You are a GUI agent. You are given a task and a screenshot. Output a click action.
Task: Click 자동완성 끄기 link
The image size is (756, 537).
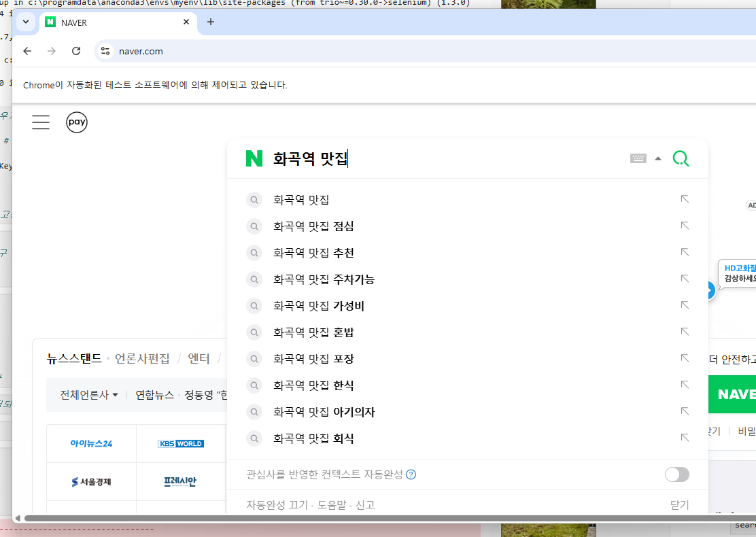click(x=277, y=504)
